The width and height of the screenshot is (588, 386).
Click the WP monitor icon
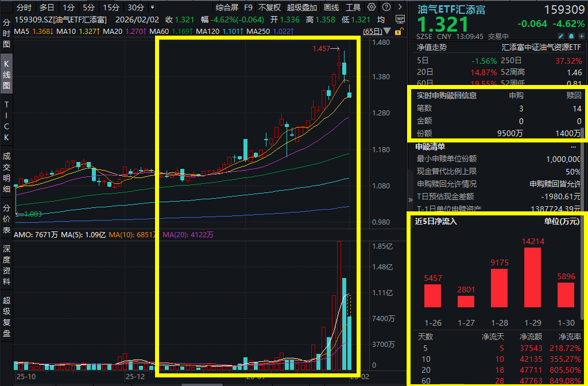pyautogui.click(x=400, y=20)
